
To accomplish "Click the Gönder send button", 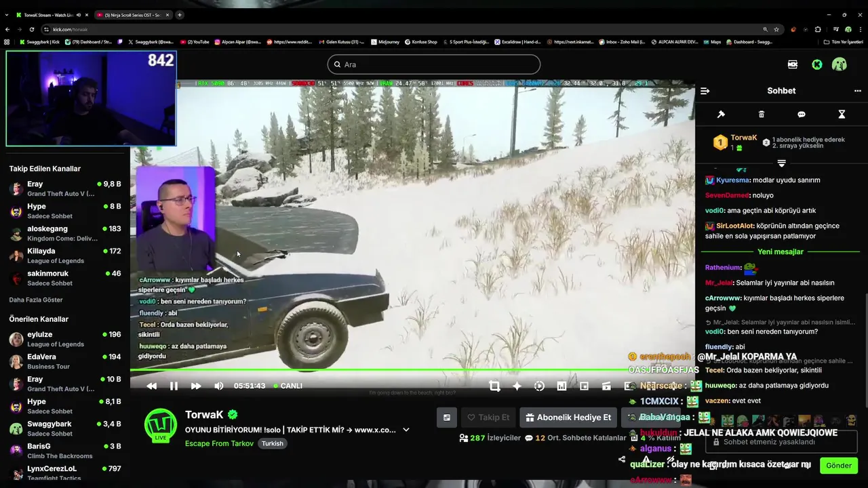I will tap(839, 466).
